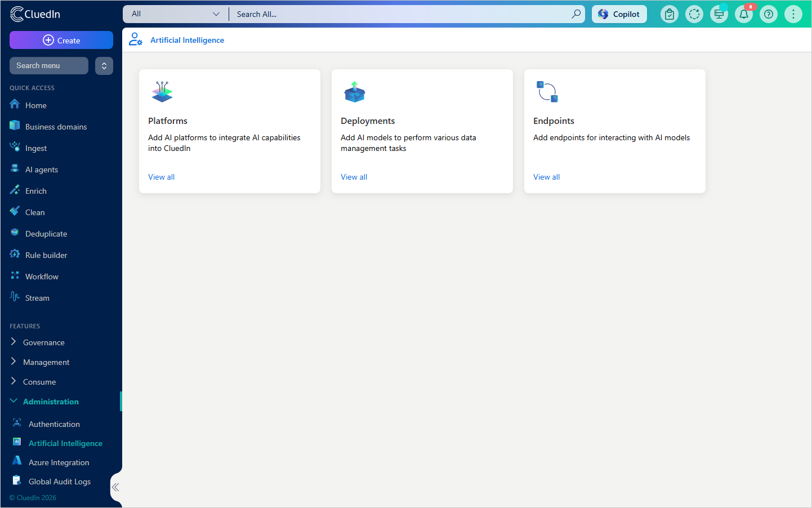Open the help question mark icon
The image size is (812, 508).
click(769, 14)
